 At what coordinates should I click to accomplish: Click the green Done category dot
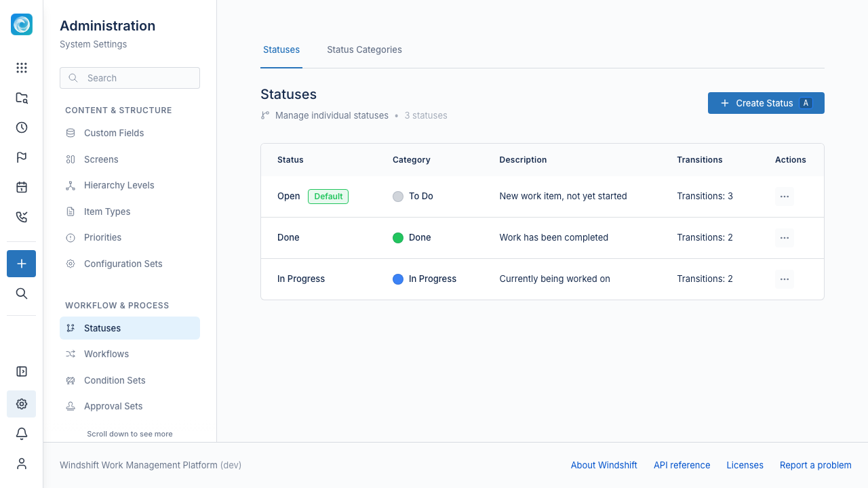tap(398, 238)
